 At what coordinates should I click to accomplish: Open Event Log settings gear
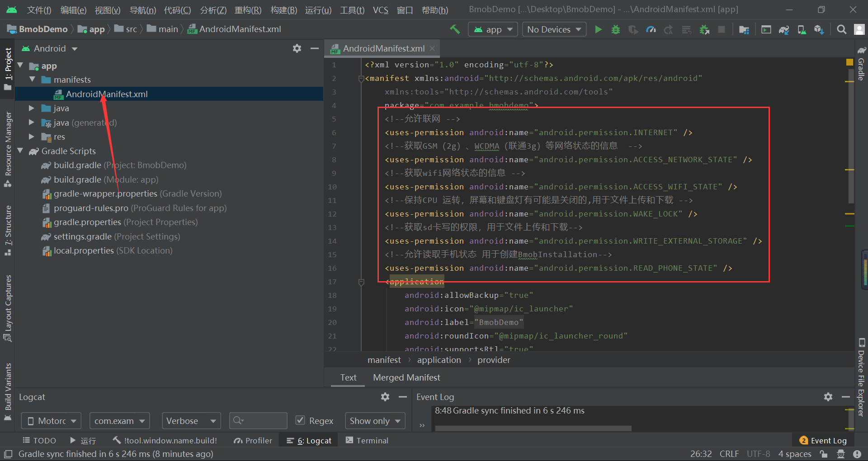828,397
